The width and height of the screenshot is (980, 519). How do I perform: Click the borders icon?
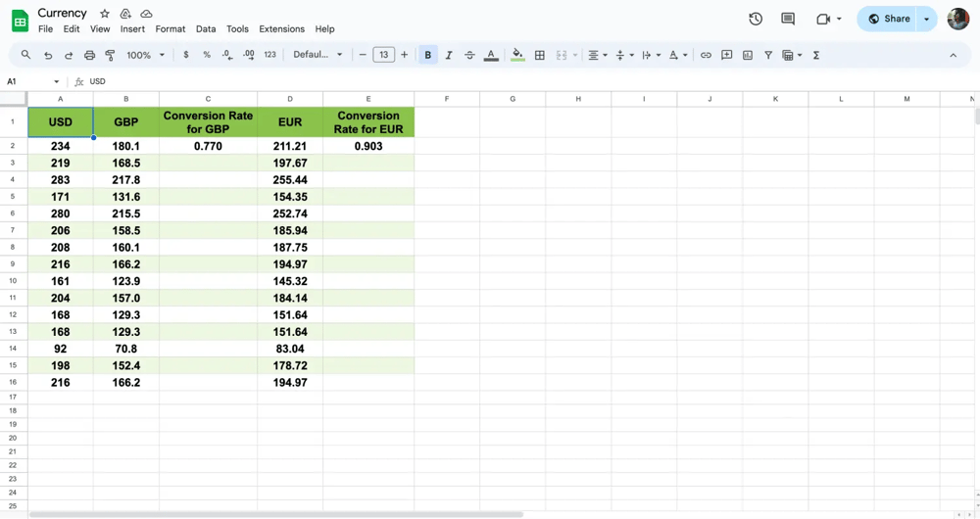point(539,56)
